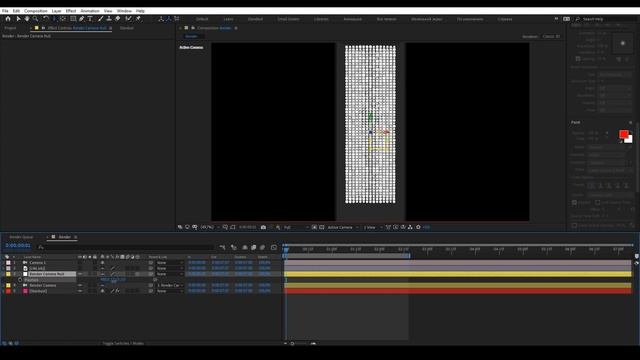Select the Pan Behind anchor point tool
640x360 pixels.
tap(62, 19)
